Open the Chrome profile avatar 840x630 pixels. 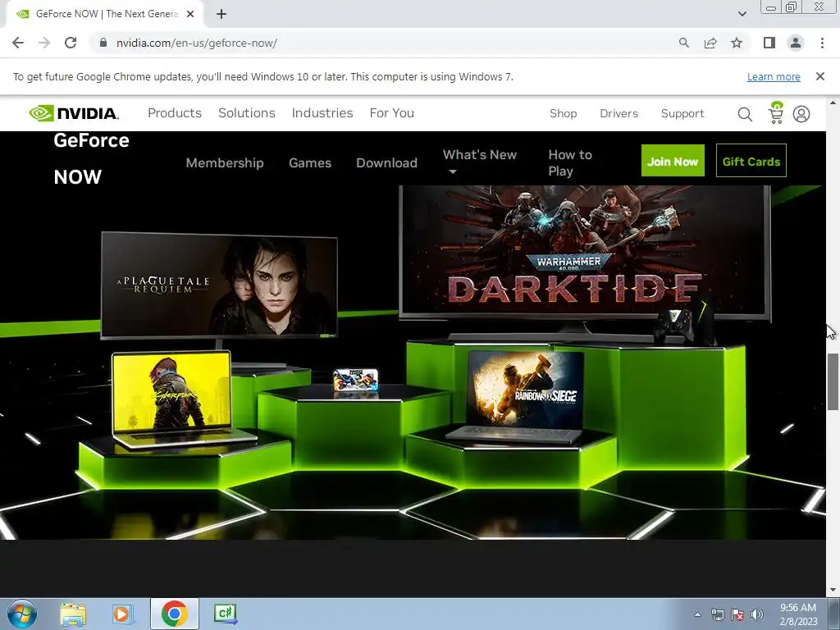tap(796, 43)
